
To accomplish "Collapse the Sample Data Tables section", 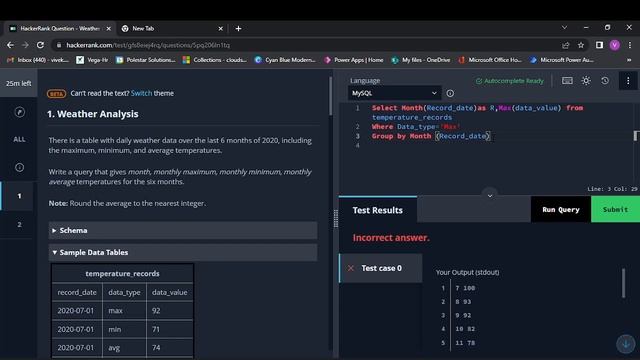I will tap(183, 252).
